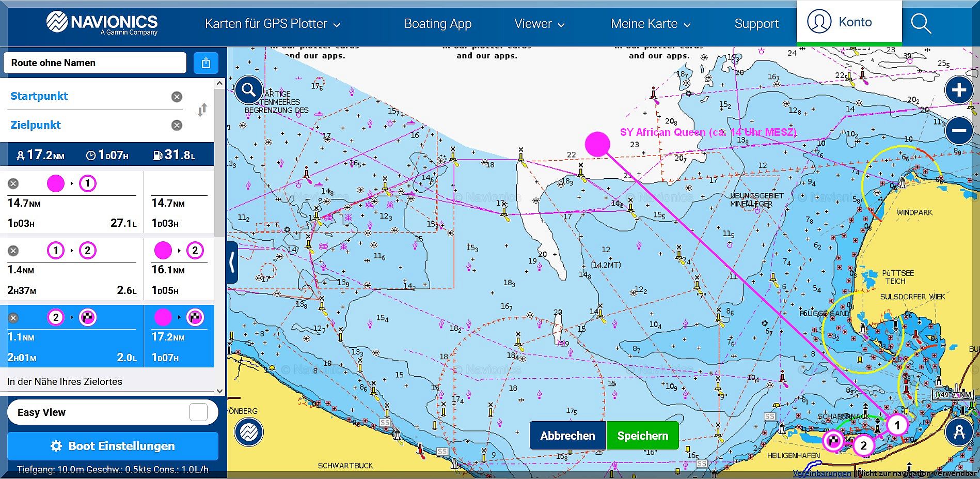
Task: Open the header search icon
Action: [920, 23]
